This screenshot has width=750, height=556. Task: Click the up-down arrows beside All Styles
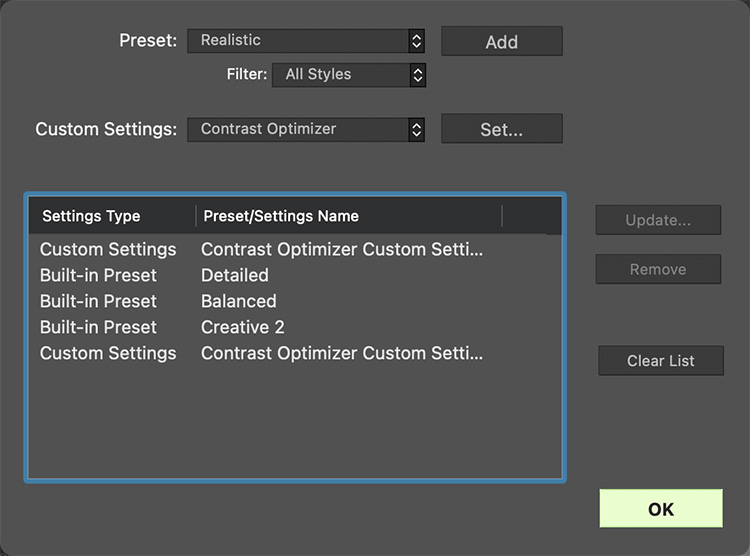tap(418, 75)
